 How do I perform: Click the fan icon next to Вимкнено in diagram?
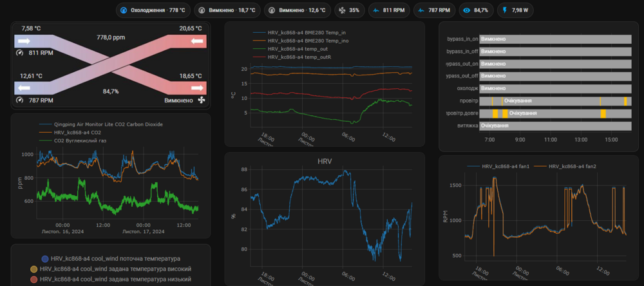point(202,100)
